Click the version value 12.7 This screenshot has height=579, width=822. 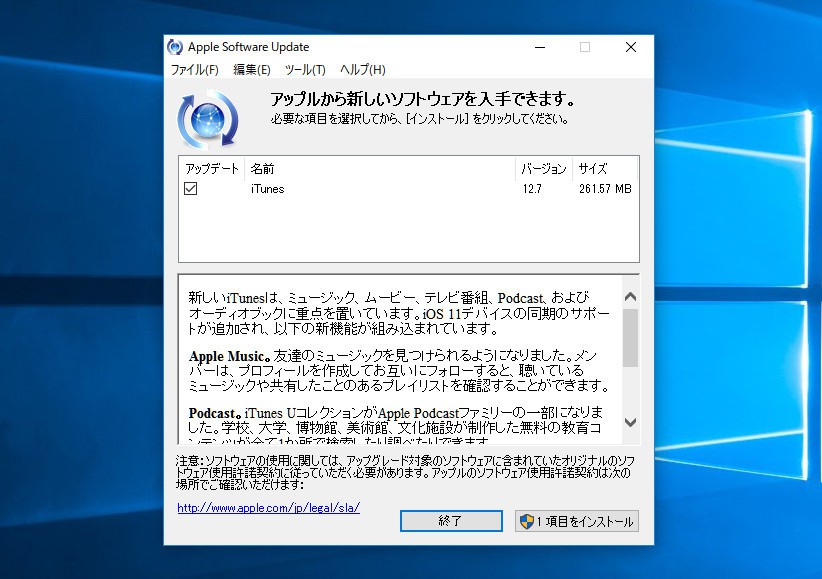pos(532,189)
